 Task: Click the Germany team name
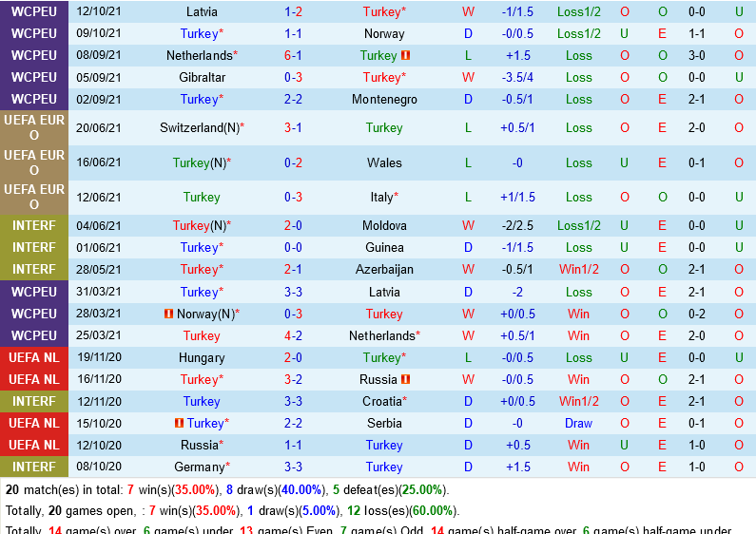coord(199,467)
